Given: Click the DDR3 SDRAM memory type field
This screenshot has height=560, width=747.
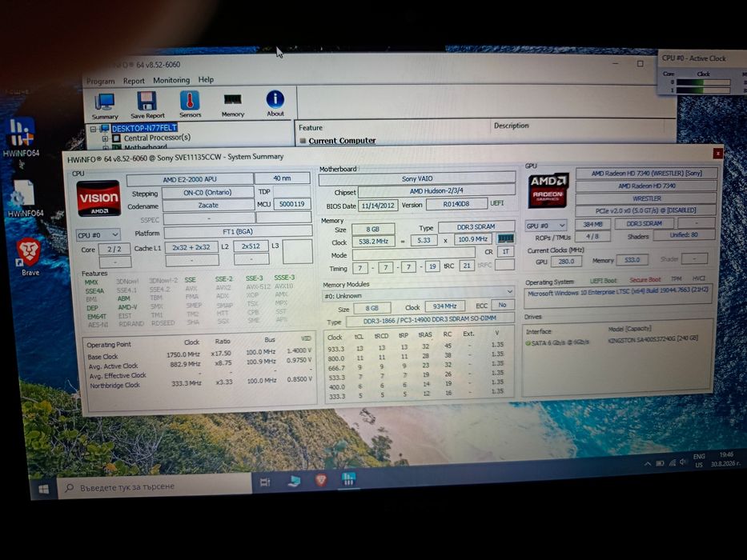Looking at the screenshot, I should (x=476, y=226).
